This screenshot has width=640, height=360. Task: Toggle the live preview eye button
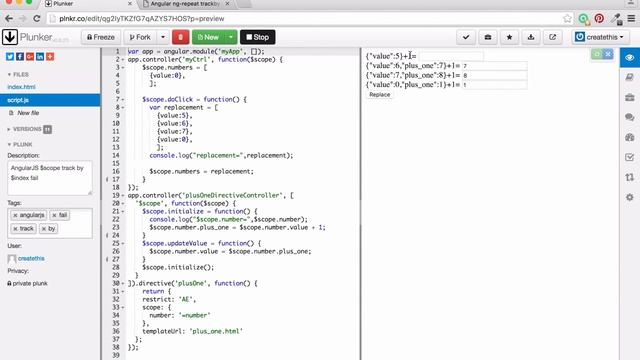pos(629,58)
